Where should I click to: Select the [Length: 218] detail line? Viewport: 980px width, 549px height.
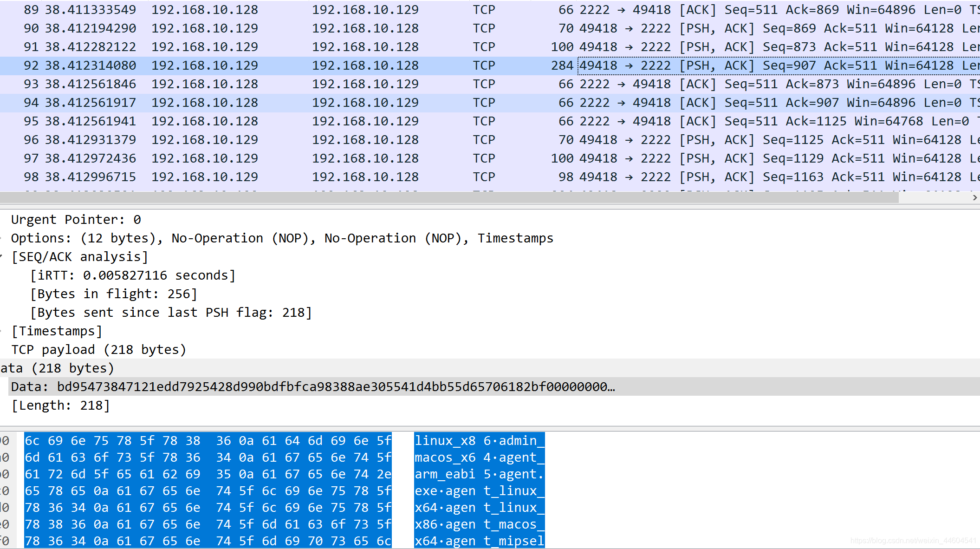point(61,405)
